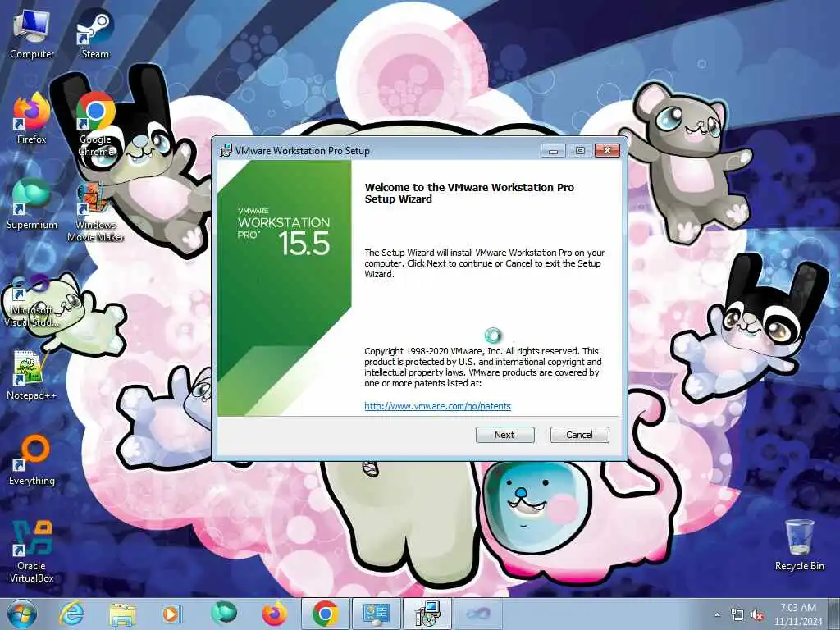Click the Next button in setup wizard

504,435
